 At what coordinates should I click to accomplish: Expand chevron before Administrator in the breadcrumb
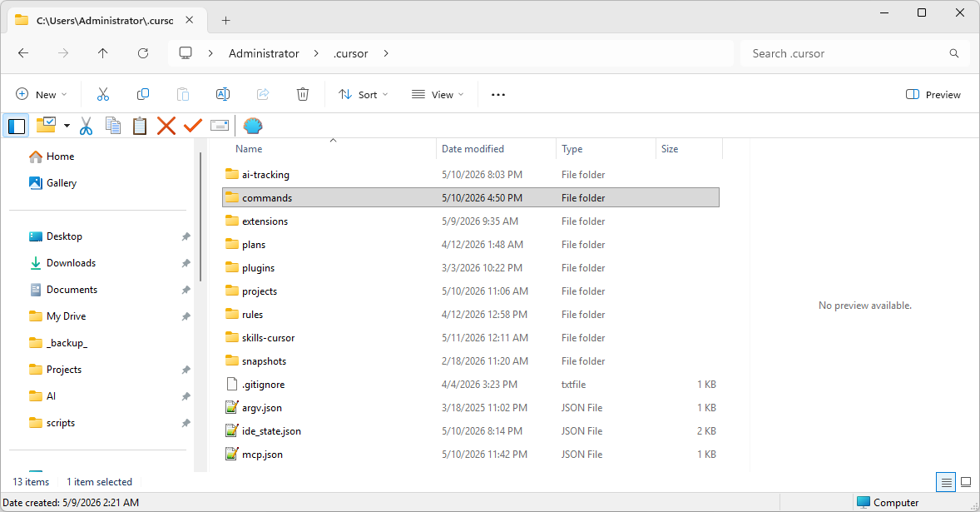coord(211,54)
